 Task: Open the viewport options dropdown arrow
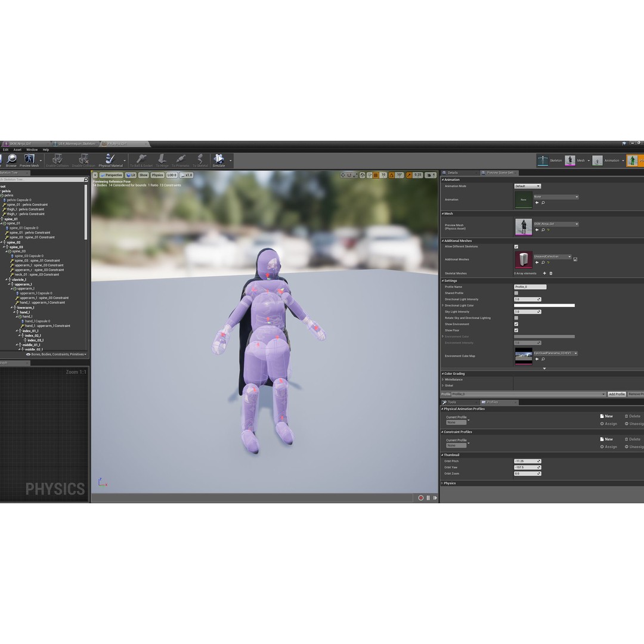(95, 175)
